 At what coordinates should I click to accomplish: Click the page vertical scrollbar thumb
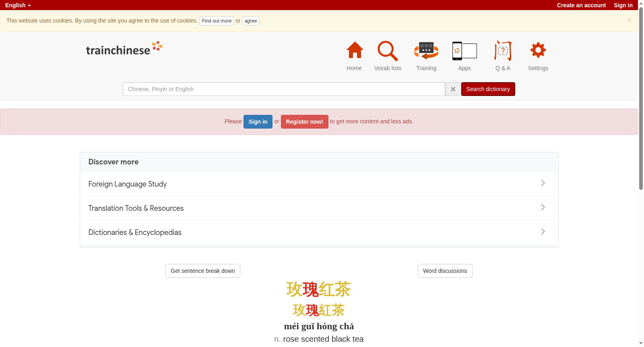(641, 99)
